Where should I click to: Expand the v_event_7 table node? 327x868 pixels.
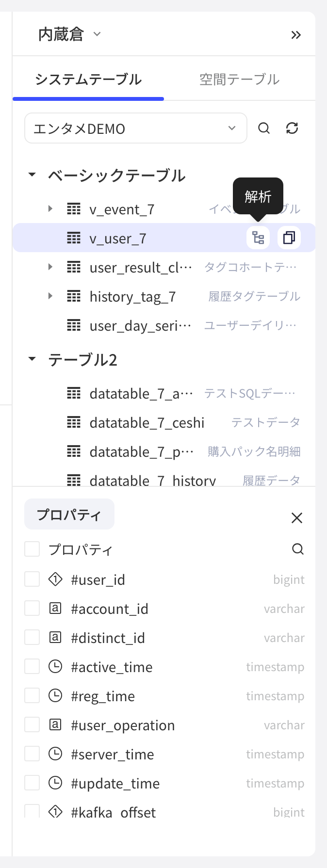[50, 209]
